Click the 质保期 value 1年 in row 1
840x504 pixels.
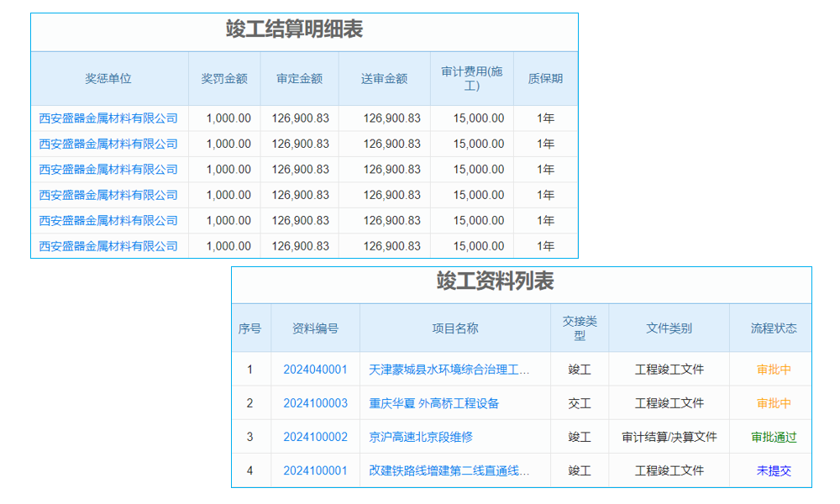pyautogui.click(x=545, y=118)
